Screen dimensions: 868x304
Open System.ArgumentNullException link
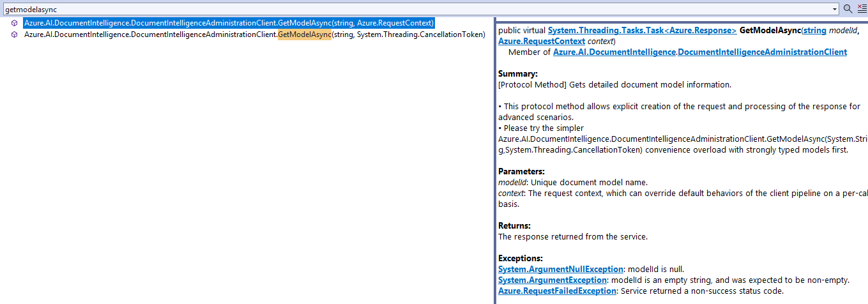pos(560,269)
